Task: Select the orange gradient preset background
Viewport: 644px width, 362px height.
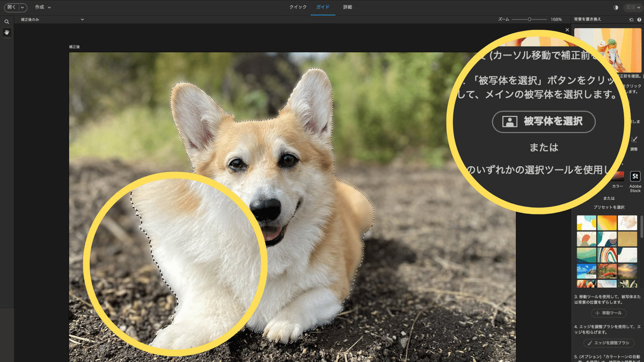Action: (606, 223)
